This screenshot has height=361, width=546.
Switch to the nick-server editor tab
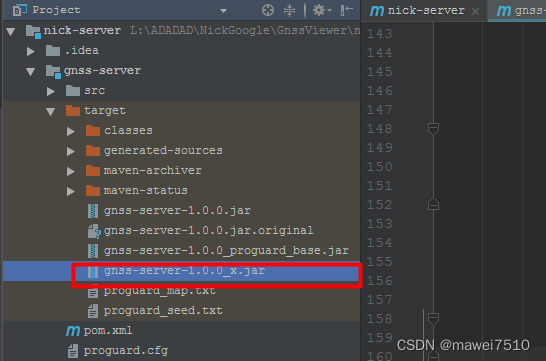click(x=417, y=10)
